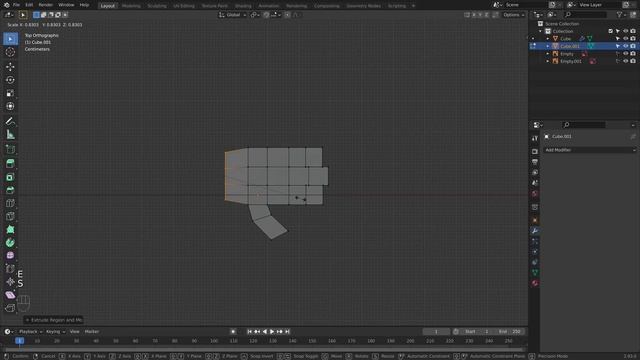Toggle auto keying record button
640x360 pixels.
click(x=233, y=332)
